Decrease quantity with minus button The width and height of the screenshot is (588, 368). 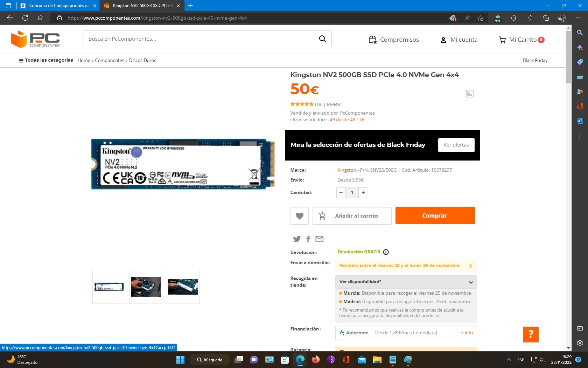point(341,193)
